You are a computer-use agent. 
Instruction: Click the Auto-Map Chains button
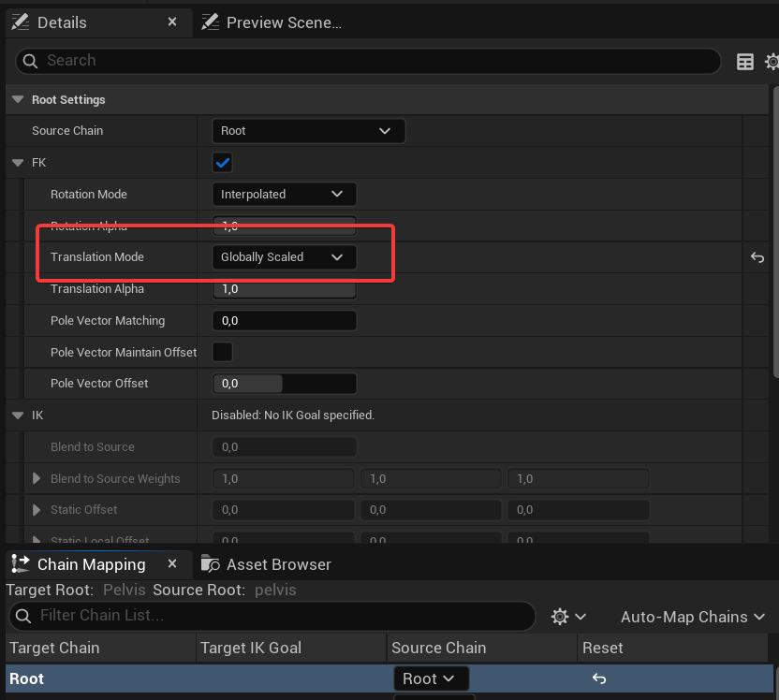[x=692, y=617]
